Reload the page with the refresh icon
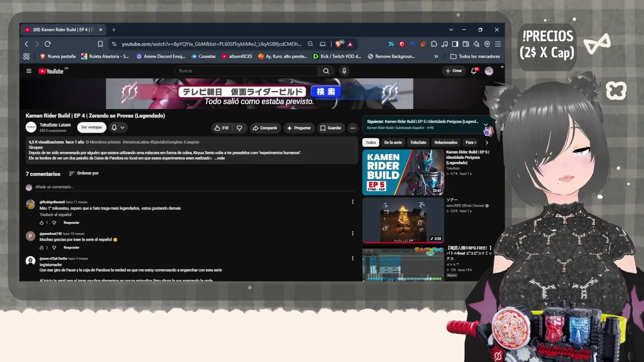The width and height of the screenshot is (644, 362). 47,44
